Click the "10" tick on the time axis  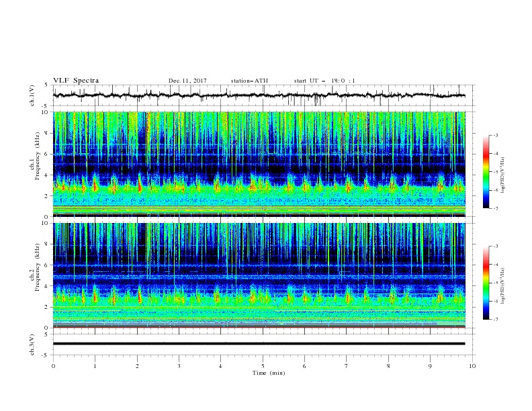click(x=472, y=366)
